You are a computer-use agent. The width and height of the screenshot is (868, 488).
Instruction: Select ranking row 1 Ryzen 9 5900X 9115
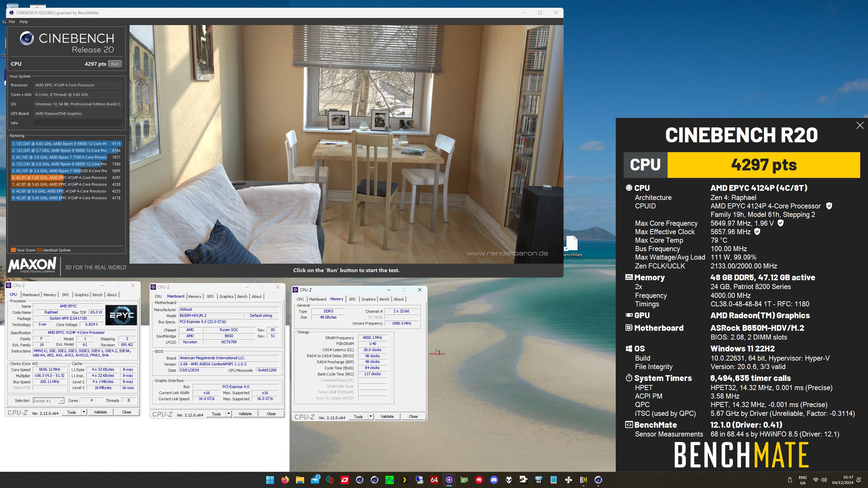(66, 144)
